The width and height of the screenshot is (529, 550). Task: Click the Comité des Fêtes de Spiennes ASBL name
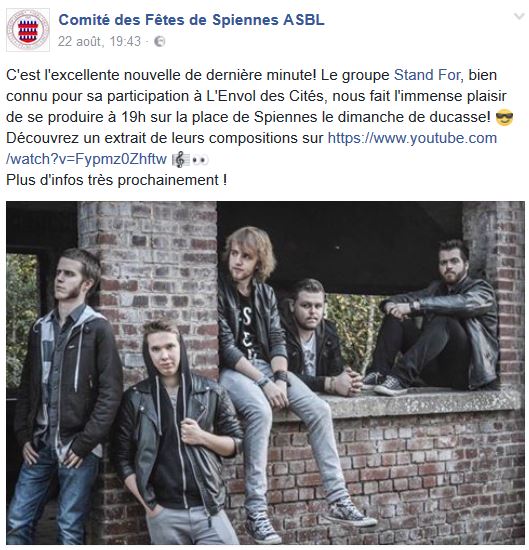click(x=191, y=20)
